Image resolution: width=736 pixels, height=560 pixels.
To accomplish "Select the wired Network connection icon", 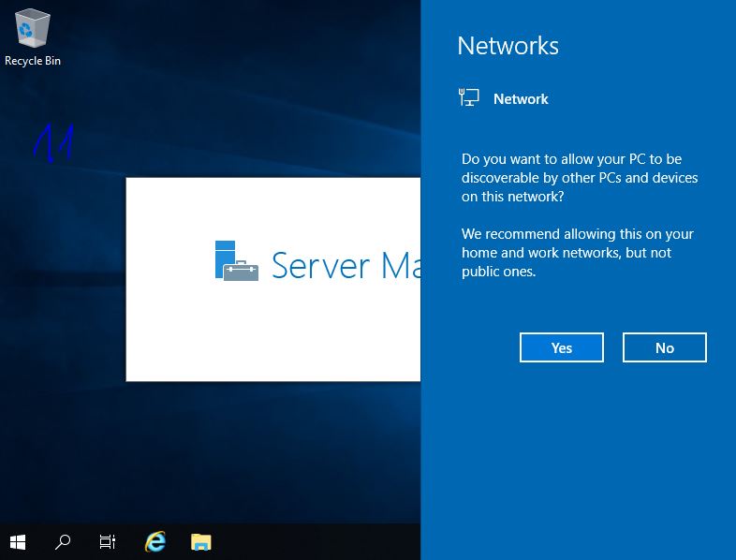I will pos(468,97).
